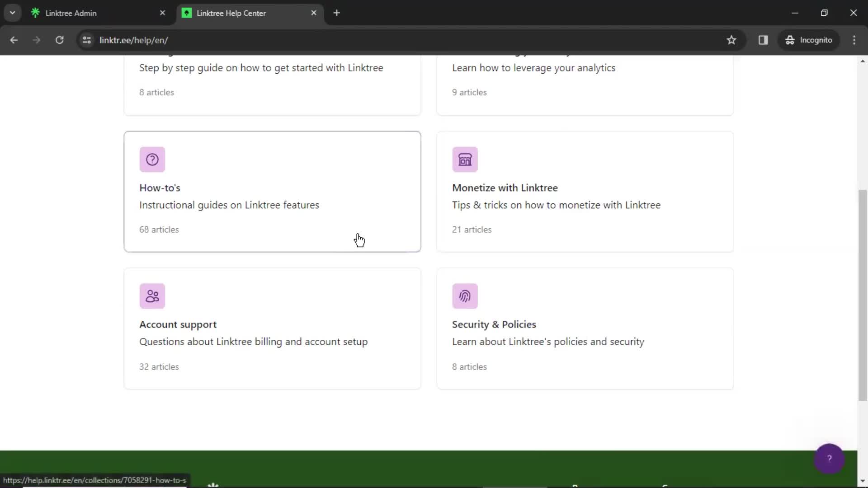868x488 pixels.
Task: Click 'Step by step guide' getting started card
Action: (272, 85)
